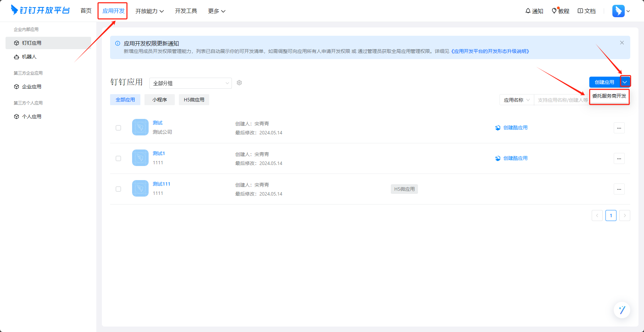Open more actions for the 测试111 app
The image size is (644, 332).
[x=619, y=189]
